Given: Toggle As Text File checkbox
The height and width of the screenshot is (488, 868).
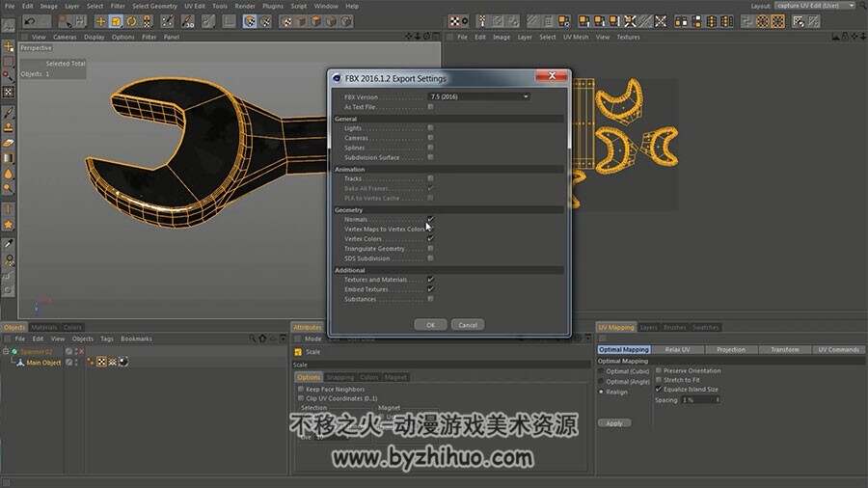Looking at the screenshot, I should point(430,107).
